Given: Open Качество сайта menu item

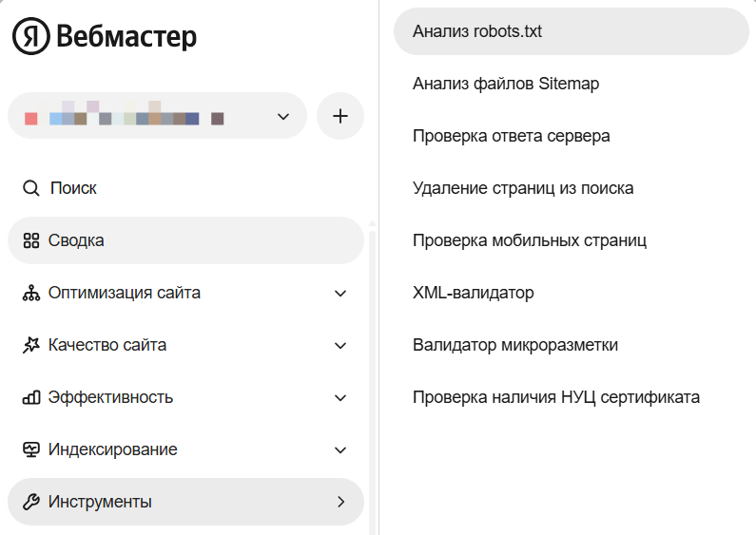Looking at the screenshot, I should click(x=185, y=345).
